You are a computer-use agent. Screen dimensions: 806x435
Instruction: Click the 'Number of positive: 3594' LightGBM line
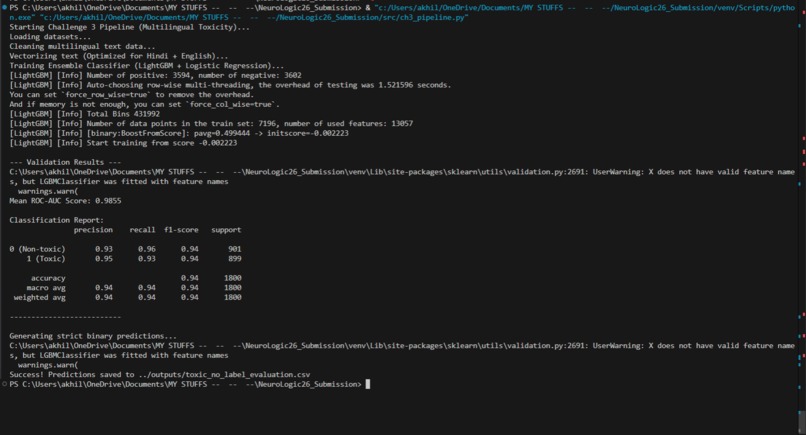155,75
